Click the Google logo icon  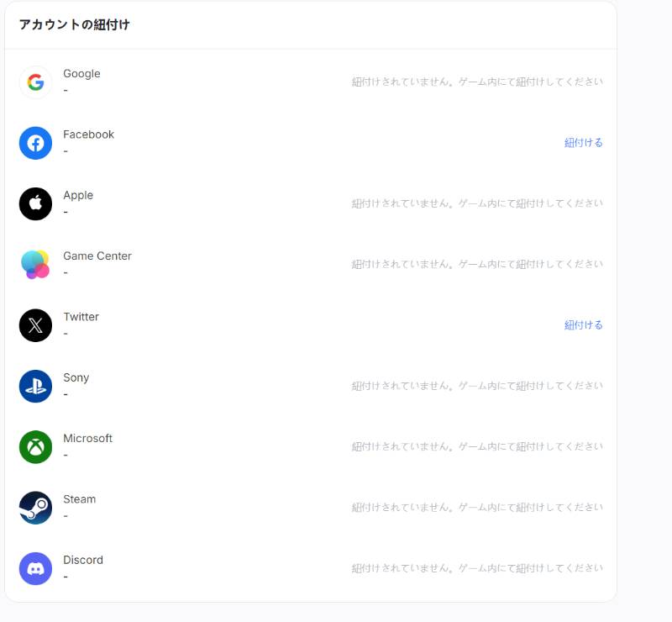(x=35, y=82)
